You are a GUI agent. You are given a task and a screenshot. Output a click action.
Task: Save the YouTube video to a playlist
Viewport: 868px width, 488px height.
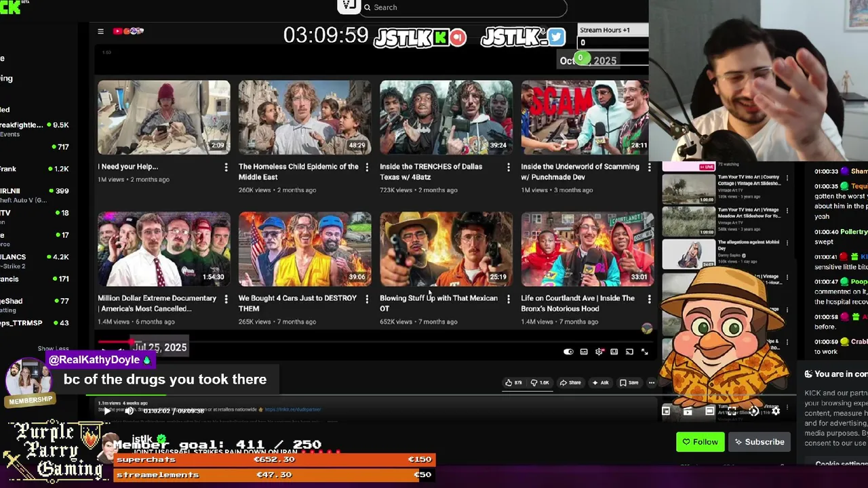click(x=629, y=382)
